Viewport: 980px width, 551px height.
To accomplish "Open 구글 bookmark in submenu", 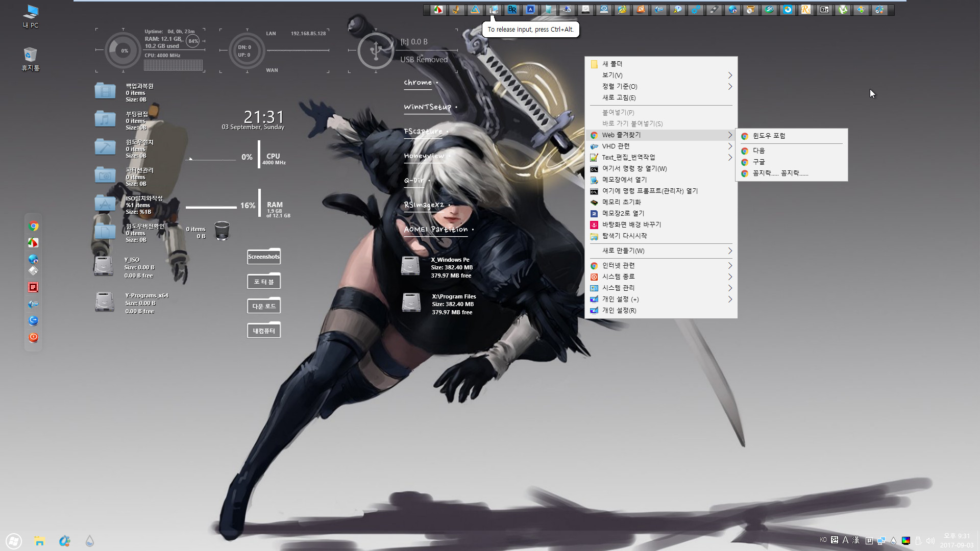I will 792,162.
